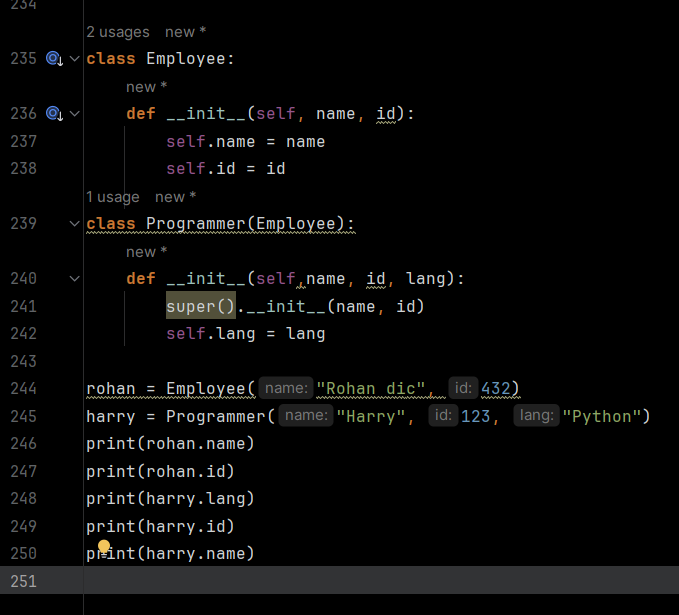Collapse the Employee class fold arrow
The height and width of the screenshot is (615, 679).
point(75,58)
